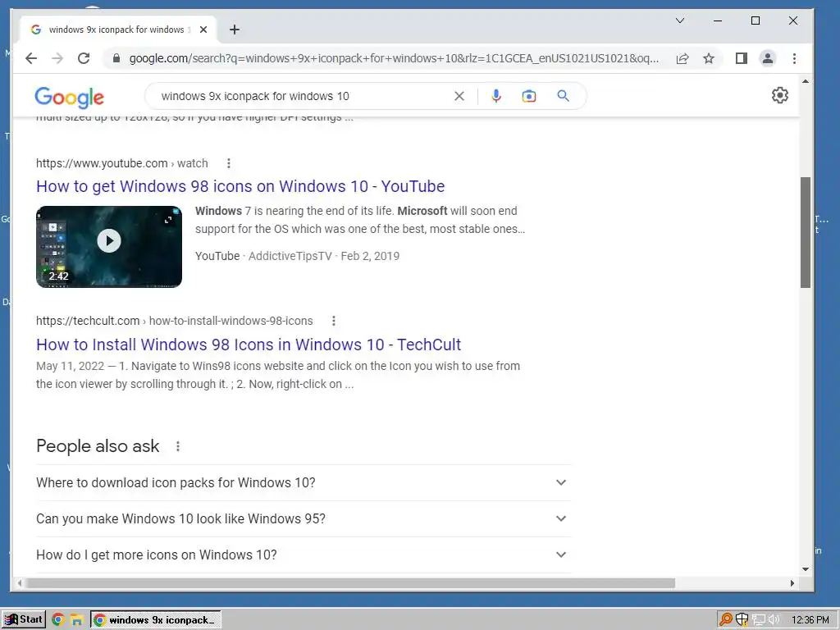Image resolution: width=840 pixels, height=630 pixels.
Task: Open the network tray icon
Action: pos(758,620)
